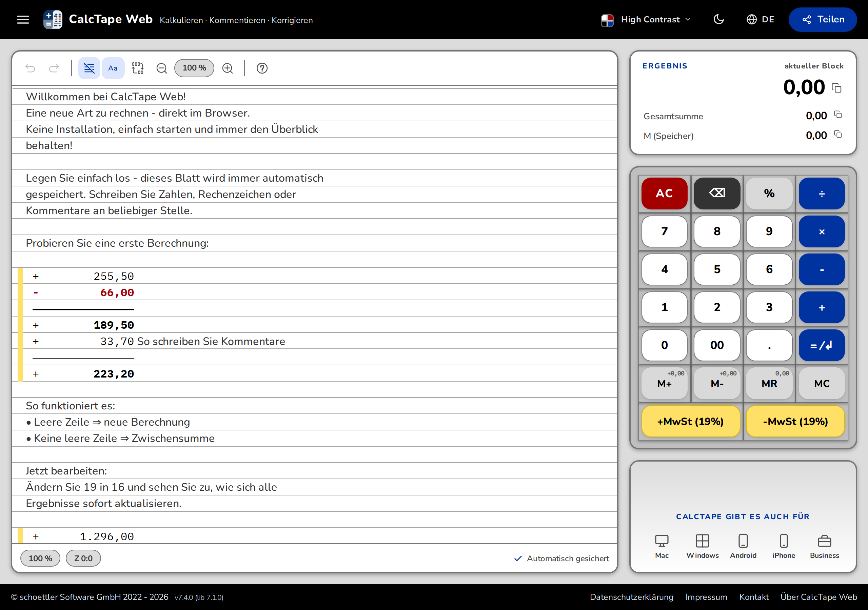Open the help question mark icon
The width and height of the screenshot is (868, 610).
262,68
